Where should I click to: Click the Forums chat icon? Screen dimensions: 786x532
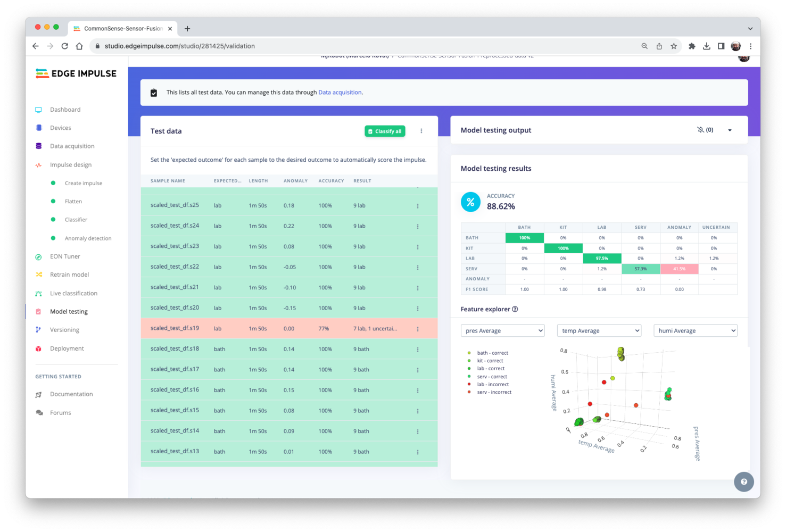pos(39,413)
